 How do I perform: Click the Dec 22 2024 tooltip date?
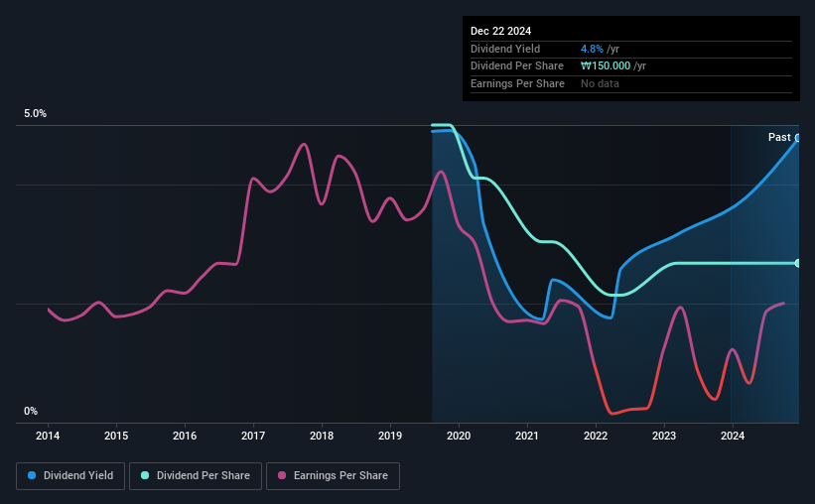[500, 31]
